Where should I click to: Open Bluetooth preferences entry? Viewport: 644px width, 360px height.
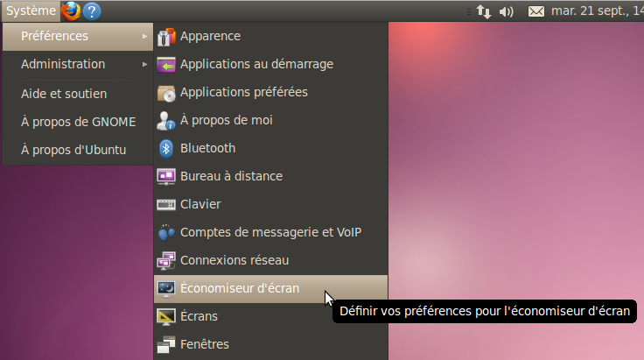pos(270,148)
